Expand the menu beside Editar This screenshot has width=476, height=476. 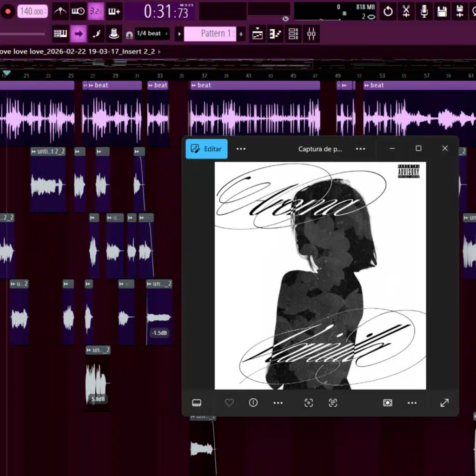point(241,149)
